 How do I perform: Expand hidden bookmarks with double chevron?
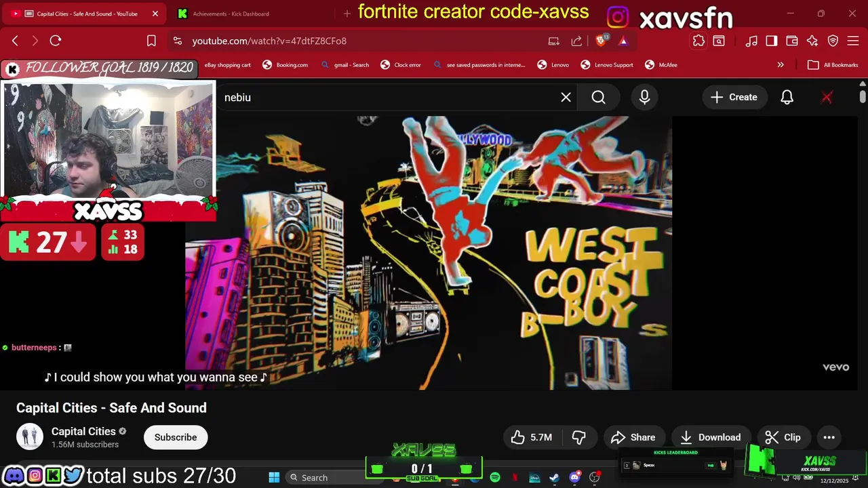(781, 65)
